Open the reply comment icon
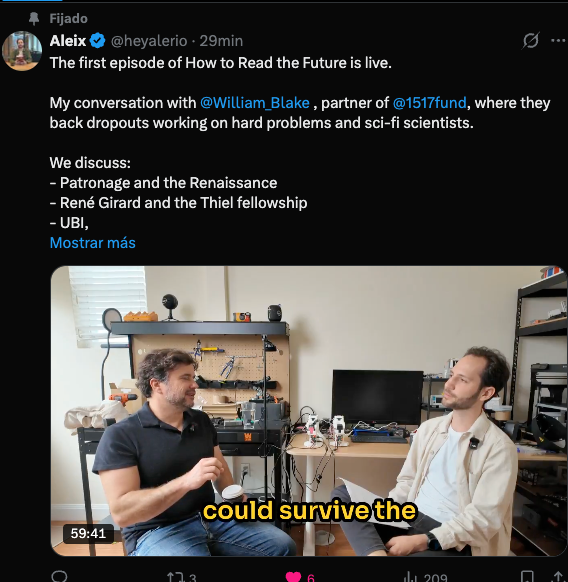 [59, 577]
